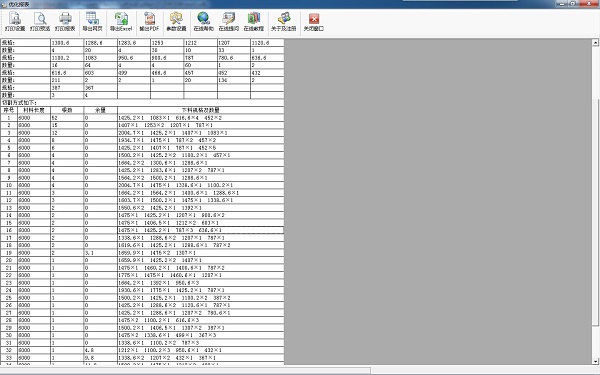Click material length 6000 in row 7

pyautogui.click(x=34, y=163)
